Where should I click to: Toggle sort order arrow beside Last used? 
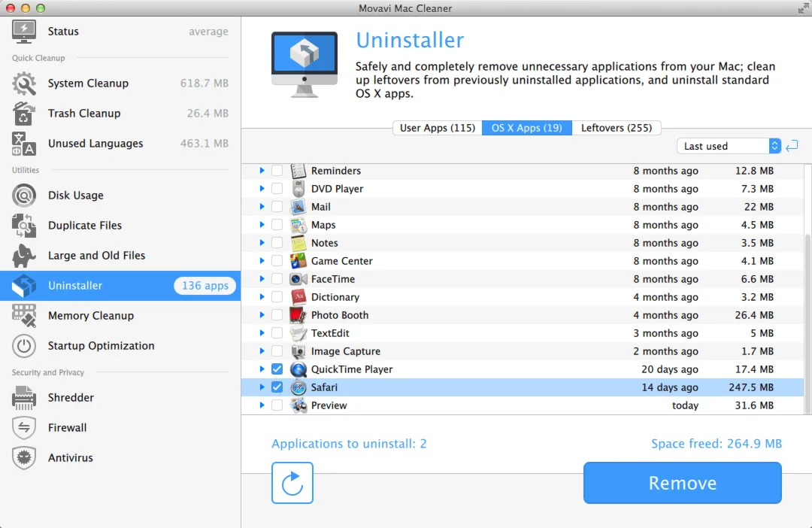coord(792,146)
